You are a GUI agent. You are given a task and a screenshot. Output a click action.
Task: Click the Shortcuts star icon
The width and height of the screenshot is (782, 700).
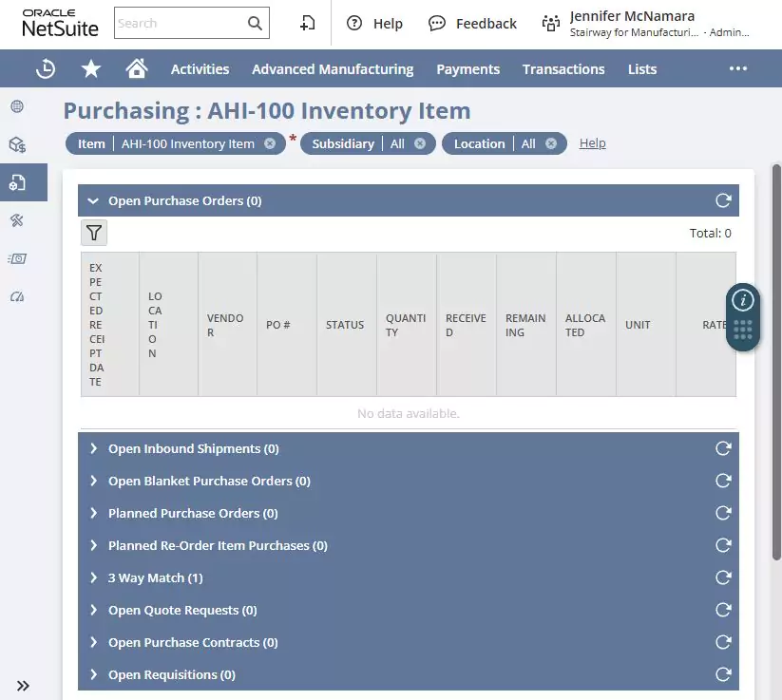(91, 68)
